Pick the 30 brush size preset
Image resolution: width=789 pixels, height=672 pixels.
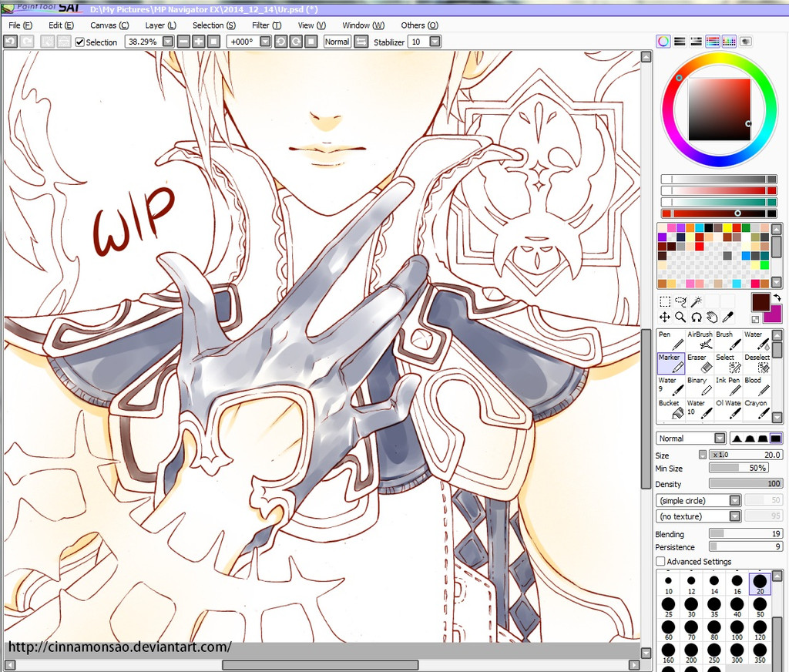[x=691, y=607]
